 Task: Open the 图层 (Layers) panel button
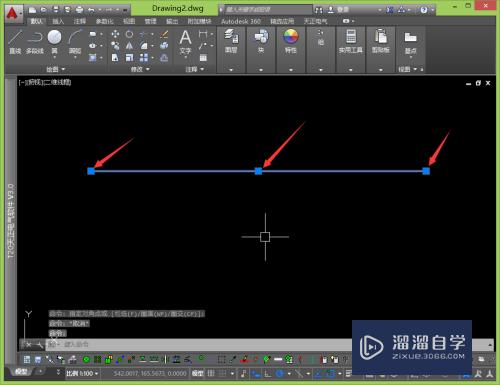(231, 42)
